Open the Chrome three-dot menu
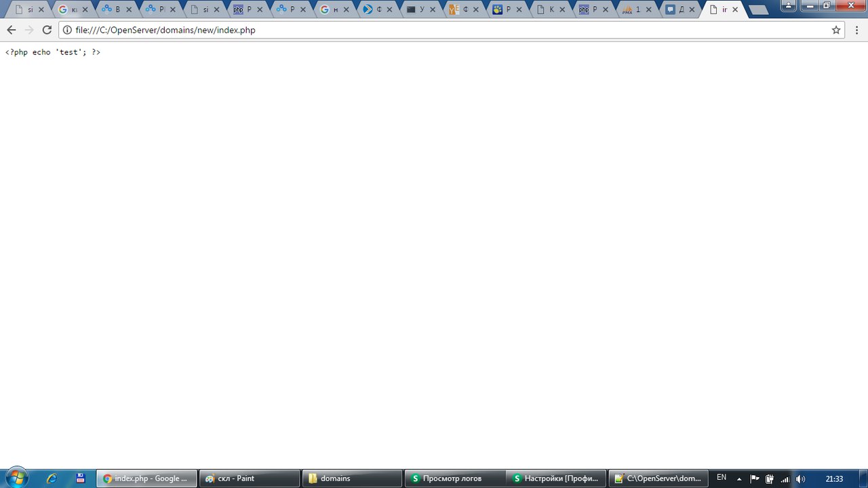 point(856,30)
